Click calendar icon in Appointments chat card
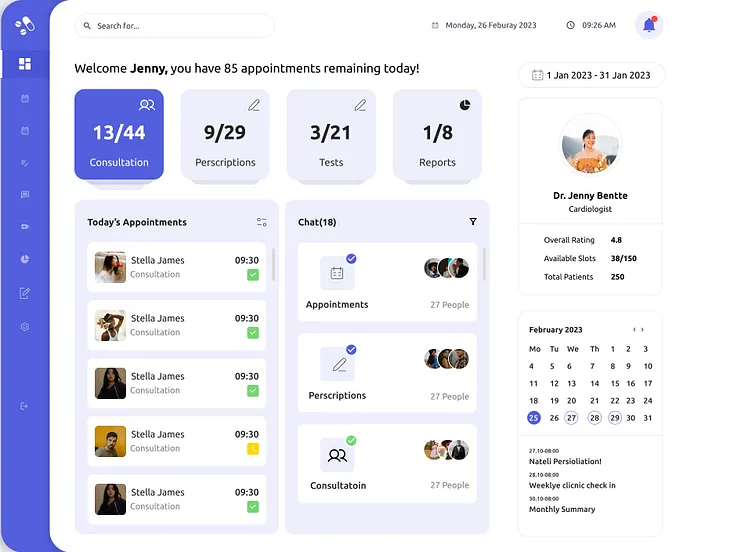 [x=337, y=273]
